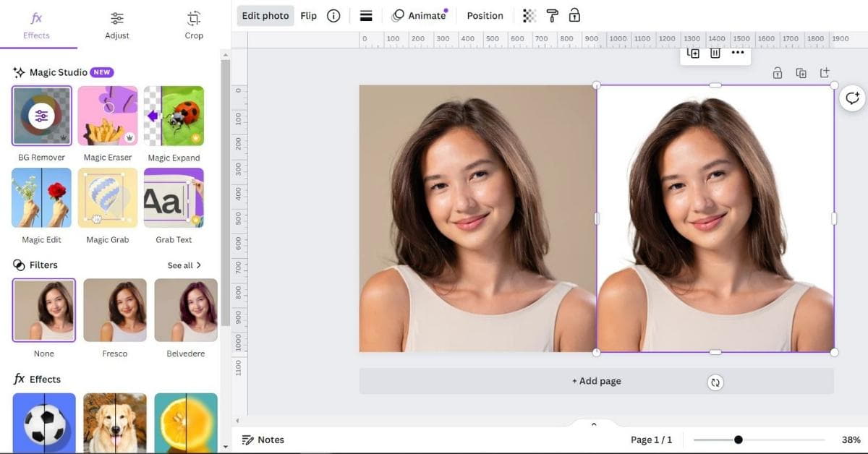The height and width of the screenshot is (454, 868).
Task: Click the Filters section heading
Action: coord(43,265)
